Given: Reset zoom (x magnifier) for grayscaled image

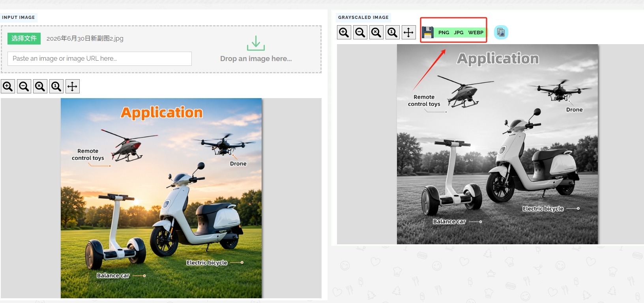Looking at the screenshot, I should click(x=376, y=32).
